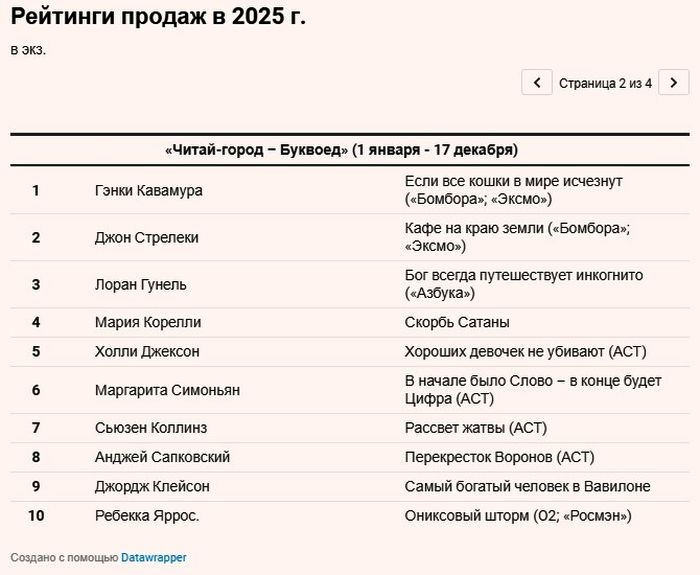
Task: Click the book 'Рассвет жатвы (АСТ)'
Action: pyautogui.click(x=475, y=428)
